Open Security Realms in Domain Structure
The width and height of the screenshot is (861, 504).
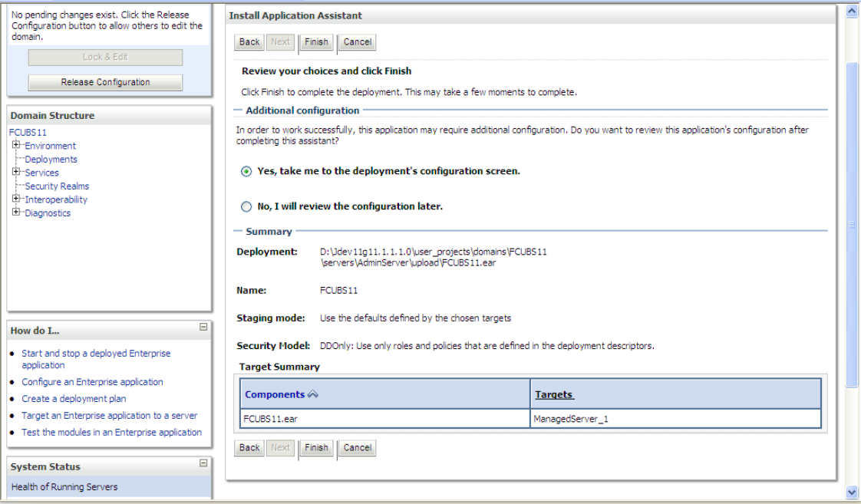point(56,186)
